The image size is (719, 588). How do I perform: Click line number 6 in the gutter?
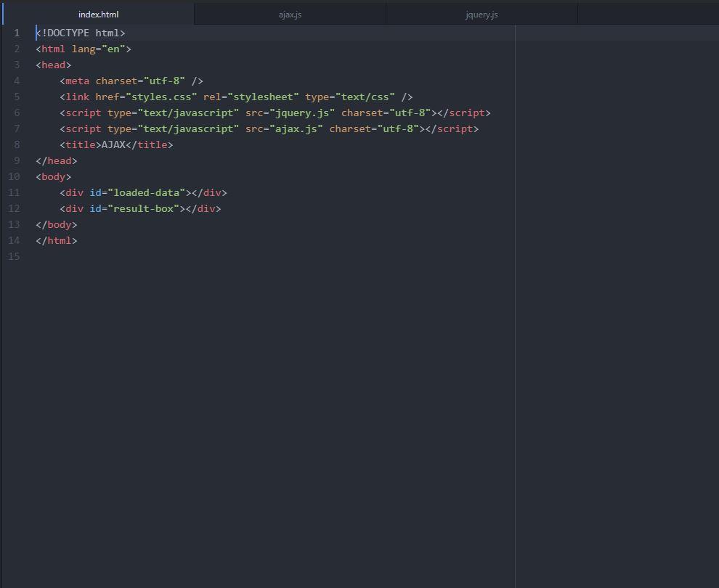click(17, 113)
